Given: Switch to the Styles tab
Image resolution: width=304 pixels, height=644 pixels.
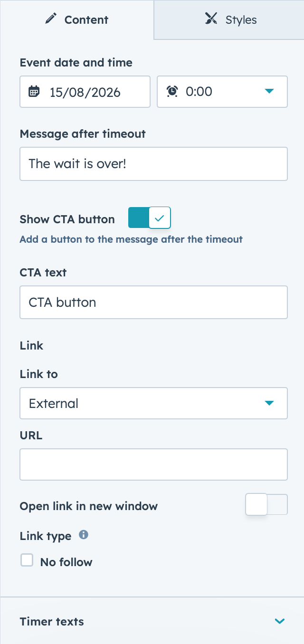Looking at the screenshot, I should pyautogui.click(x=229, y=19).
